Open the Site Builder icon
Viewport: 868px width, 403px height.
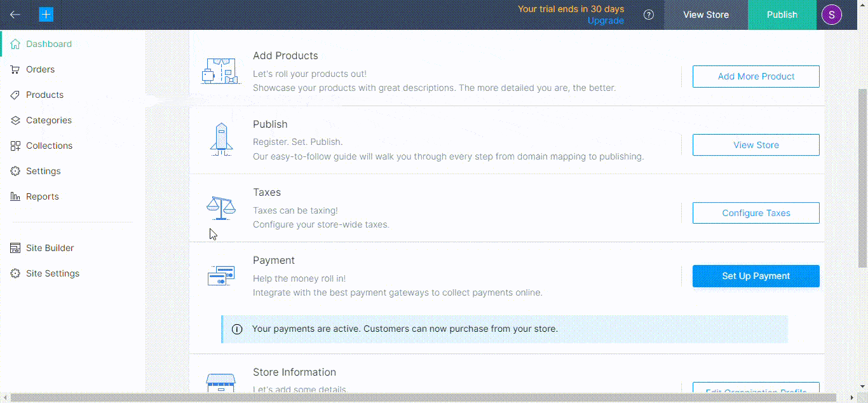tap(14, 248)
